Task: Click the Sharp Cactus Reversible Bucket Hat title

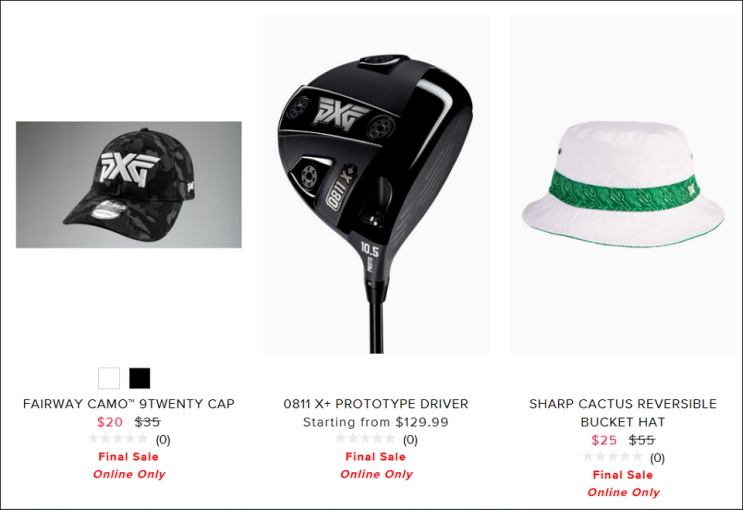Action: 623,413
